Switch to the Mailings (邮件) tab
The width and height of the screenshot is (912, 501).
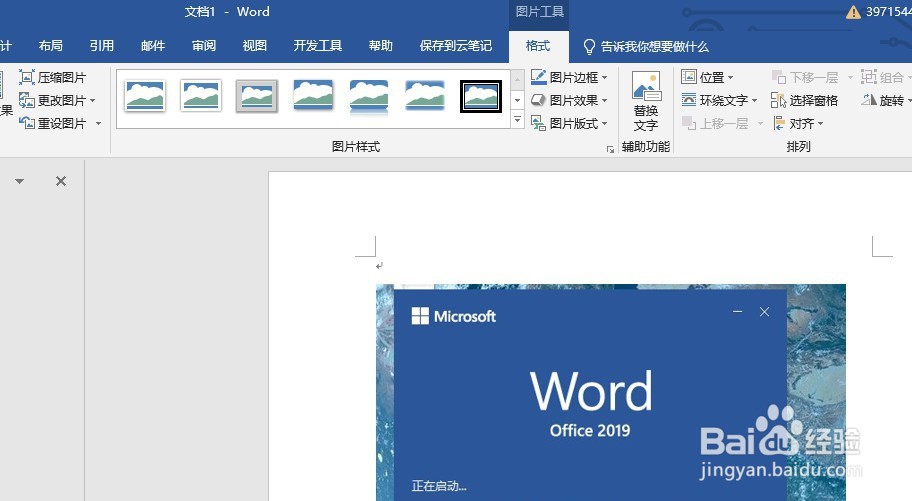tap(153, 46)
